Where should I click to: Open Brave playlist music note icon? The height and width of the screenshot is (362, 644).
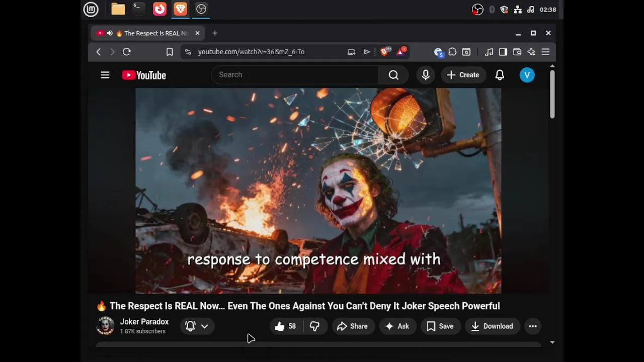pyautogui.click(x=489, y=52)
